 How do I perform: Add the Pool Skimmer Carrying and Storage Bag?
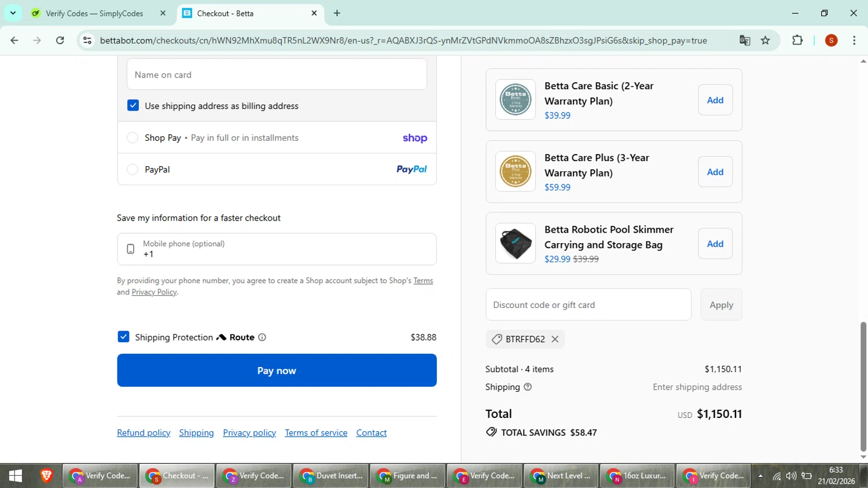(x=715, y=244)
